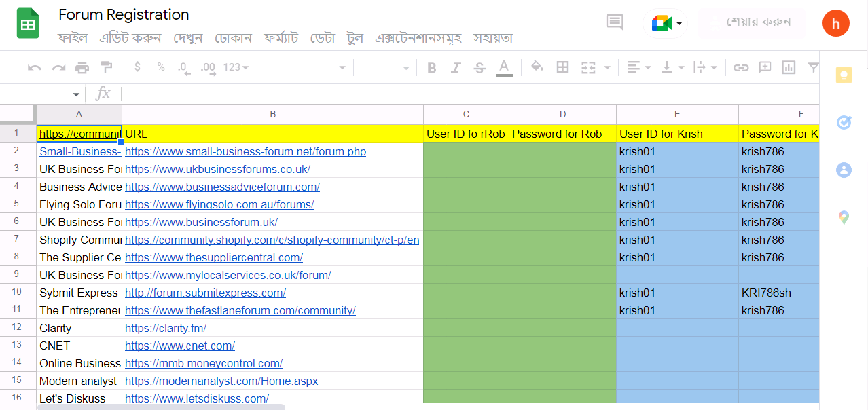Open the comment history icon
Image resolution: width=868 pixels, height=410 pixels.
(615, 22)
